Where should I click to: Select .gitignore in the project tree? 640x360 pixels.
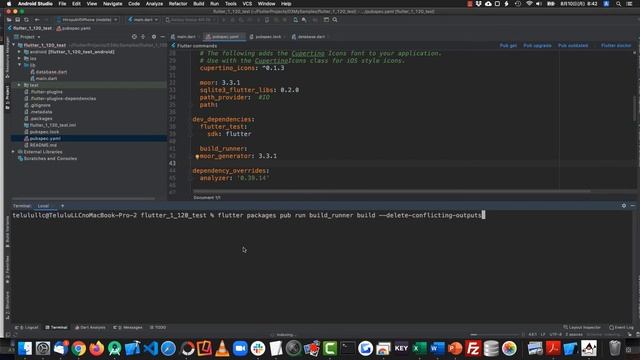click(40, 105)
